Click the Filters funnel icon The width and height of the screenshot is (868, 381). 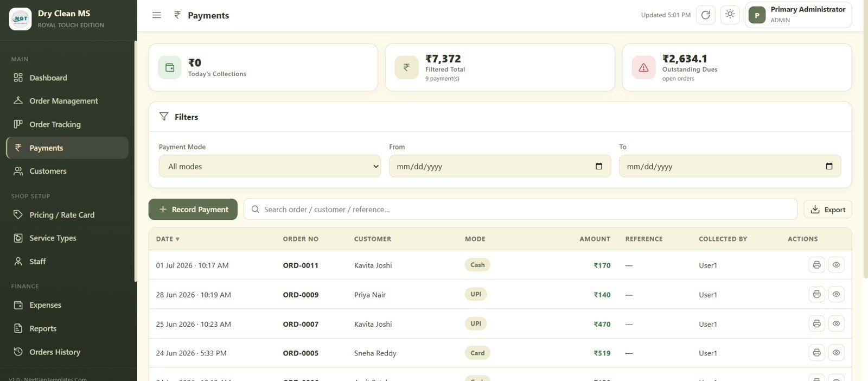pos(164,117)
